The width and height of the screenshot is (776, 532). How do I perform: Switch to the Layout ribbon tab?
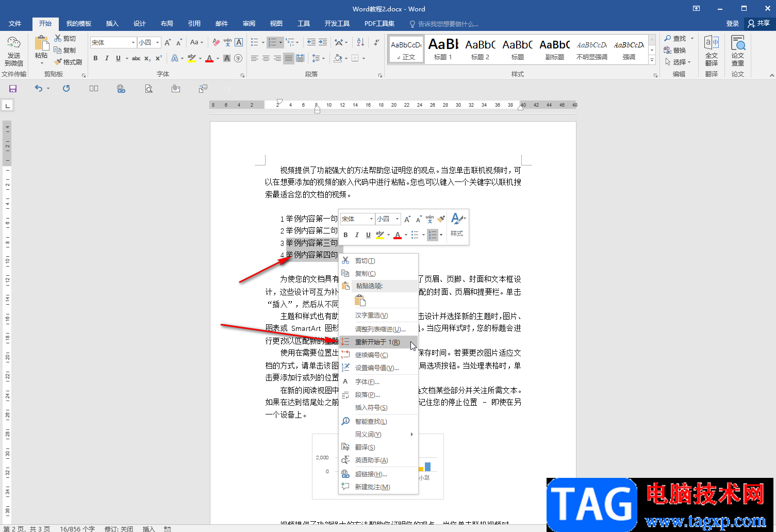click(x=167, y=24)
